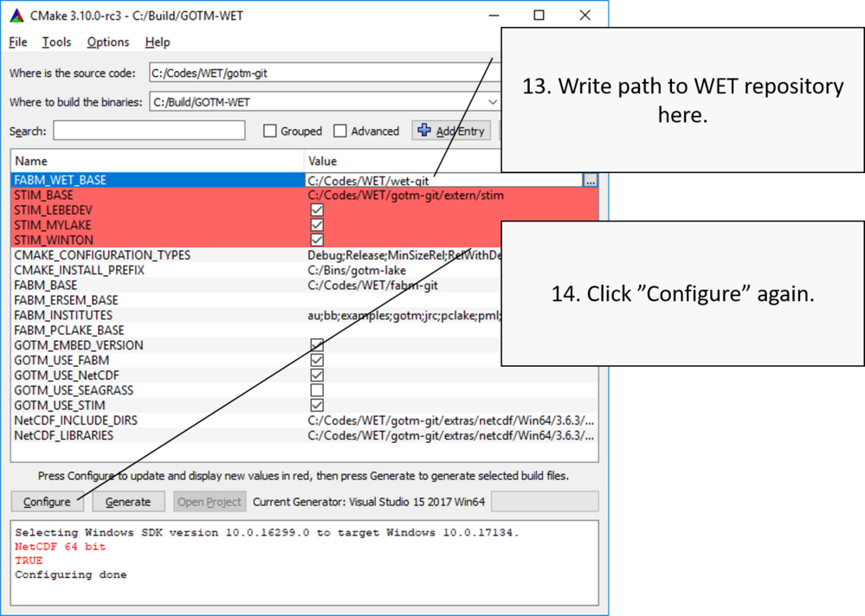865x616 pixels.
Task: Select the FABM_BASE entry name
Action: click(x=45, y=285)
